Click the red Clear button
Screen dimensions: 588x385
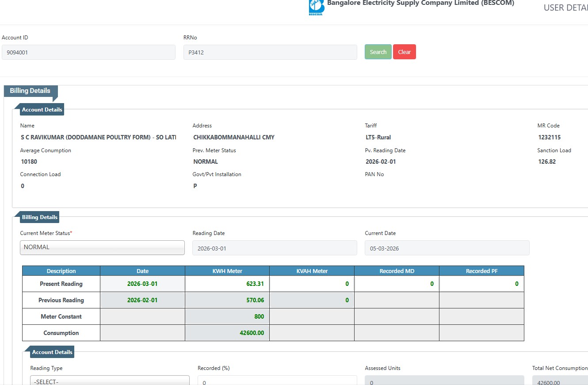[404, 52]
